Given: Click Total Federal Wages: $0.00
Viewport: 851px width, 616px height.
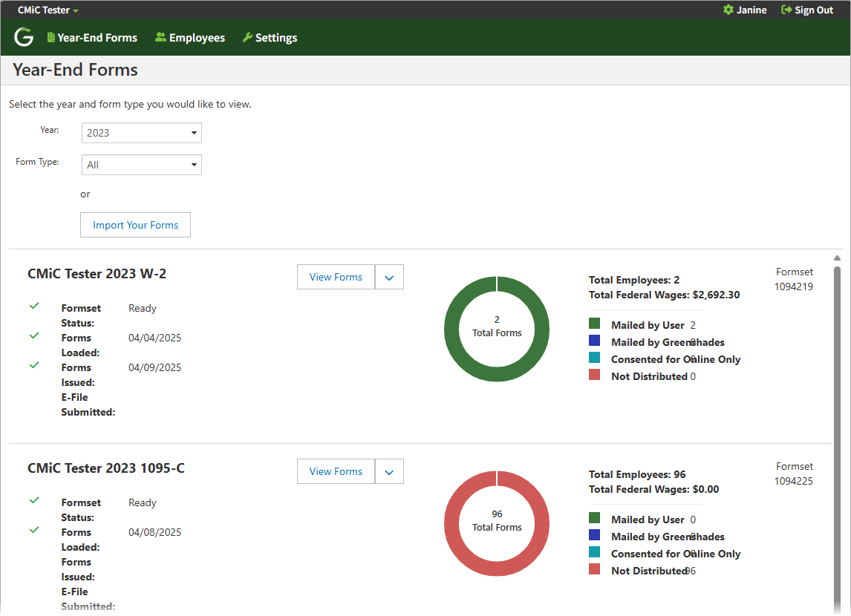Looking at the screenshot, I should click(x=654, y=490).
